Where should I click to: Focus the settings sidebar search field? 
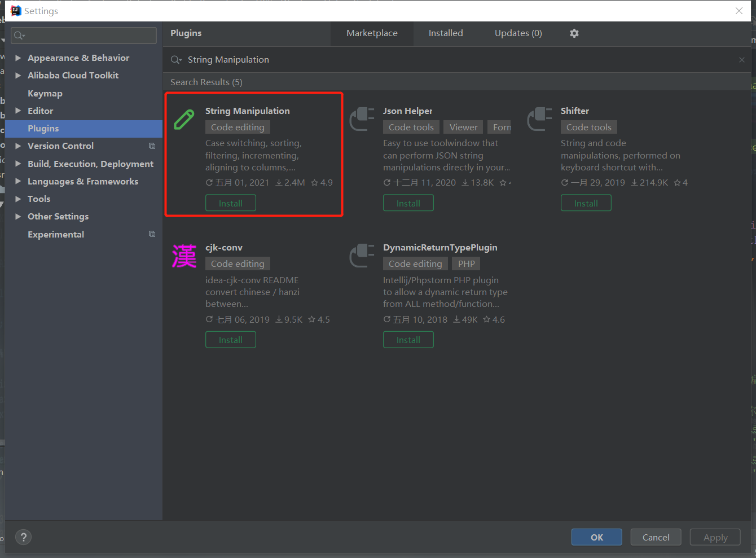point(84,36)
